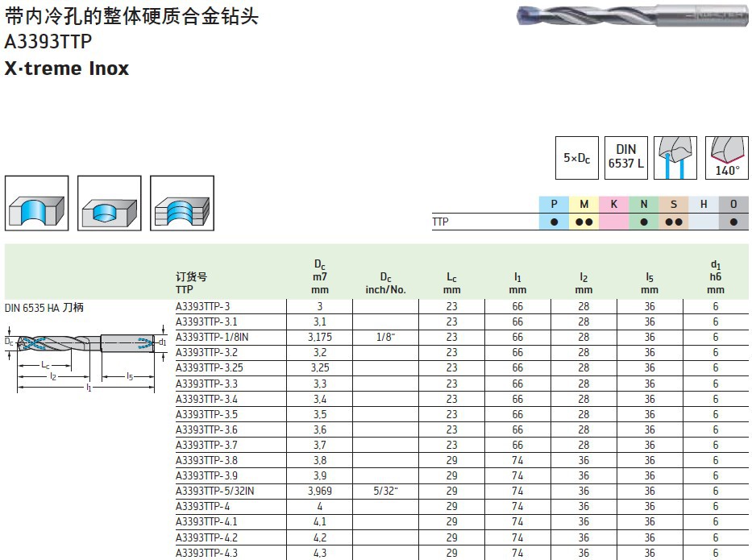Click the yellow M material group swatch
Screen dimensions: 752x560
(x=584, y=213)
